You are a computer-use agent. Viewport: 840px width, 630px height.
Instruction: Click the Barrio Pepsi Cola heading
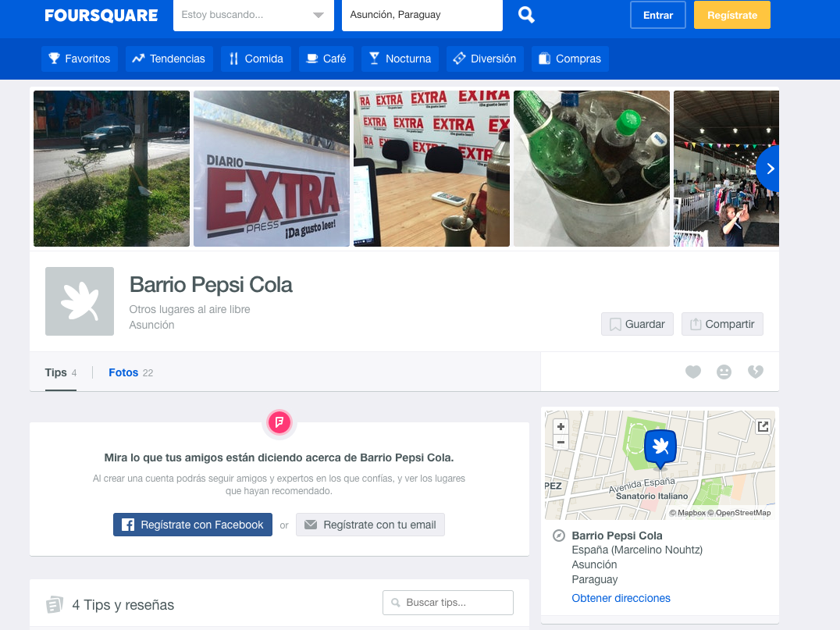click(x=211, y=285)
